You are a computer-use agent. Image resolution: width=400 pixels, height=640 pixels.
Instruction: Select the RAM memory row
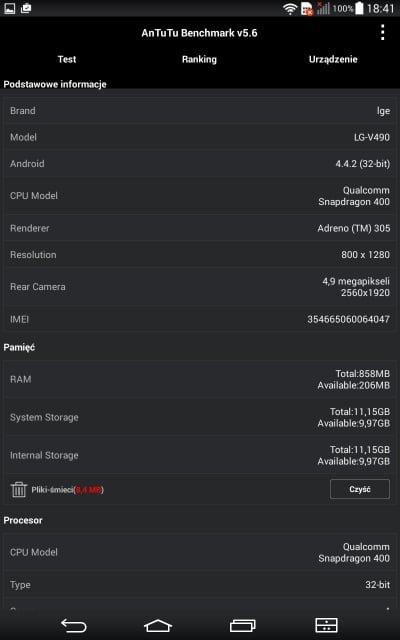coord(200,380)
